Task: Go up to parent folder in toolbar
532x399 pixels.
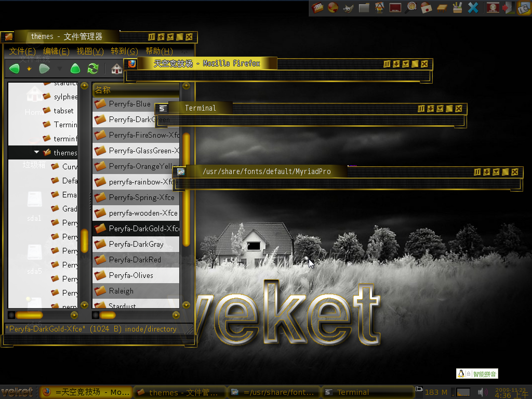Action: tap(75, 69)
